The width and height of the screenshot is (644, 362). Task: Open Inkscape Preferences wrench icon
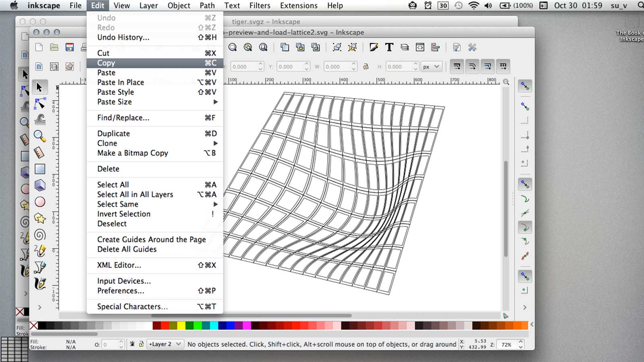coord(472,47)
